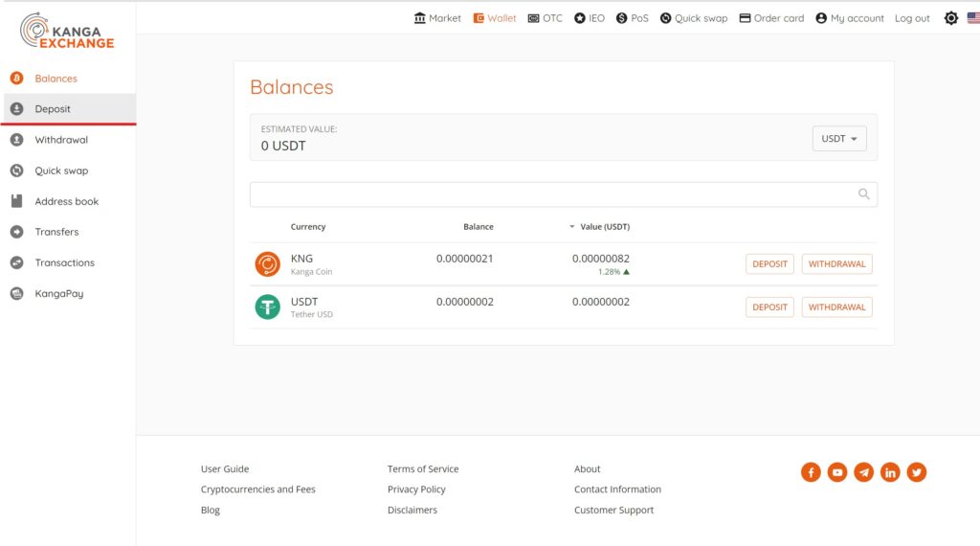The height and width of the screenshot is (546, 980).
Task: Click the Transactions sidebar icon
Action: point(17,262)
